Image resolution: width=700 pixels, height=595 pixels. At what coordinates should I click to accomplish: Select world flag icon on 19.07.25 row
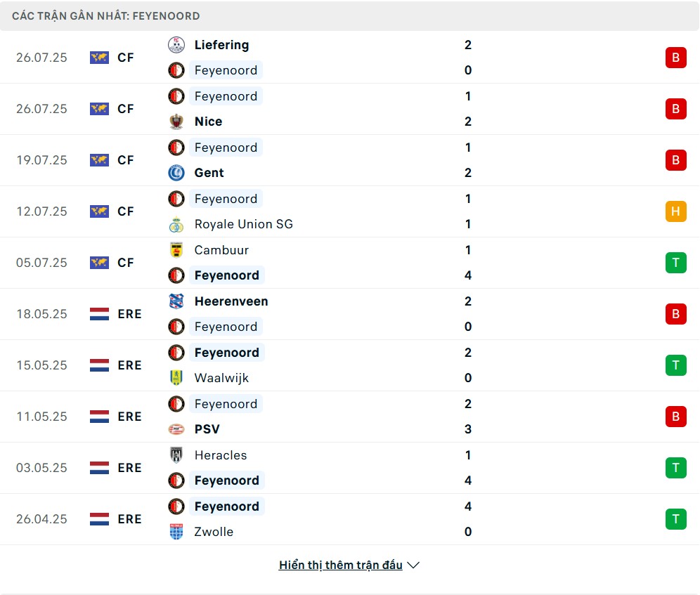pyautogui.click(x=99, y=159)
